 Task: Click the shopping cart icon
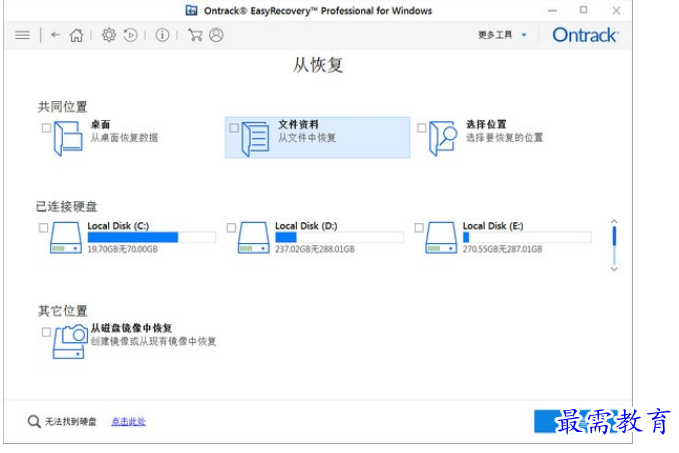click(x=195, y=35)
